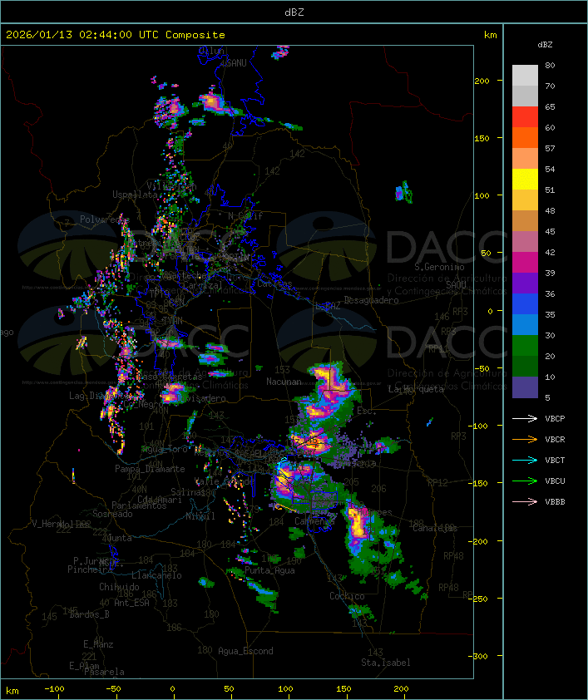Click the 'VBCT' legend label

point(555,461)
